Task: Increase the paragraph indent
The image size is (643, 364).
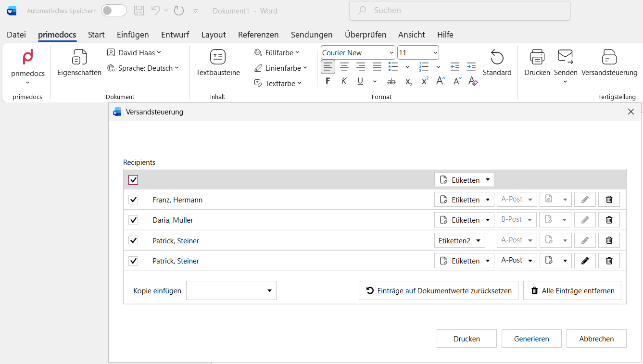Action: coord(471,67)
